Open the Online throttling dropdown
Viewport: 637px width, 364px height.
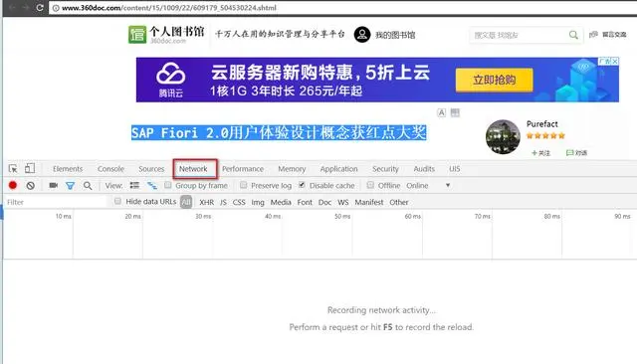coord(429,185)
